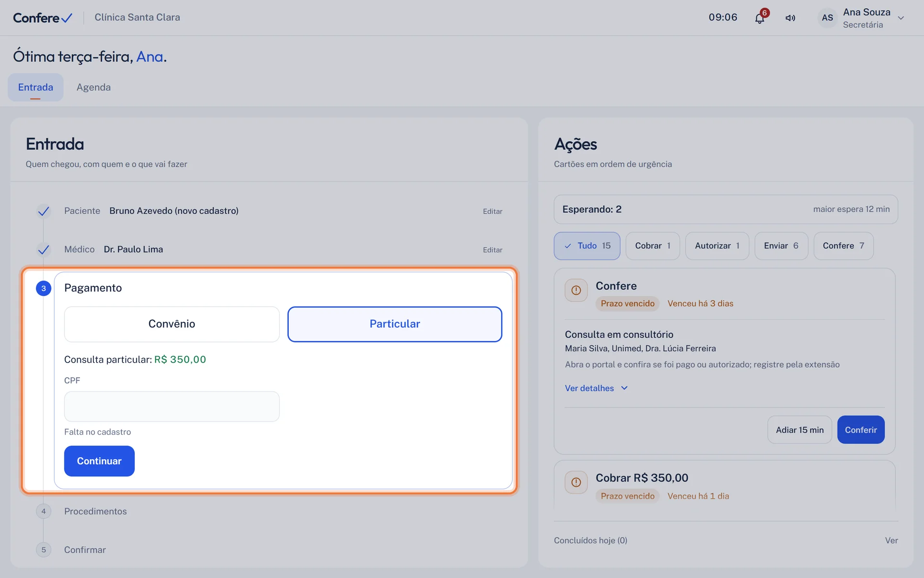Filter actions by Autorizar 1
The height and width of the screenshot is (578, 924).
(717, 246)
